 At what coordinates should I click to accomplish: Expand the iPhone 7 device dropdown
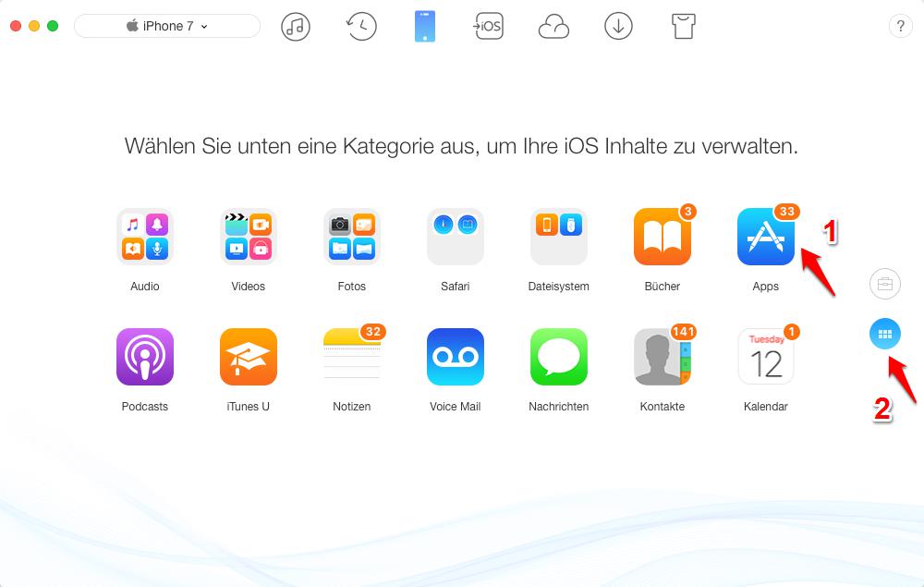[x=166, y=26]
